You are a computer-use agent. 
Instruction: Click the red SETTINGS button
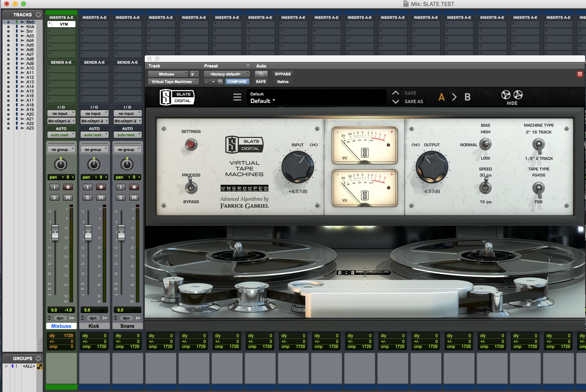(x=191, y=144)
